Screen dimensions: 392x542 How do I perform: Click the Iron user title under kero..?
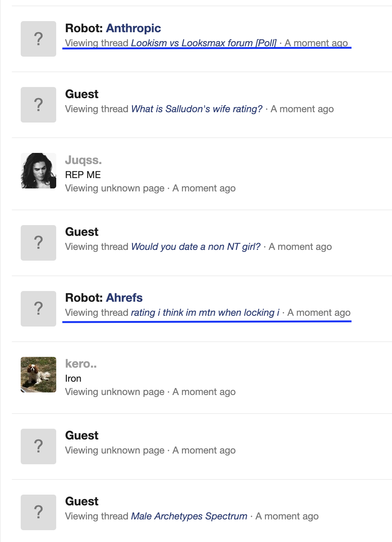(73, 378)
